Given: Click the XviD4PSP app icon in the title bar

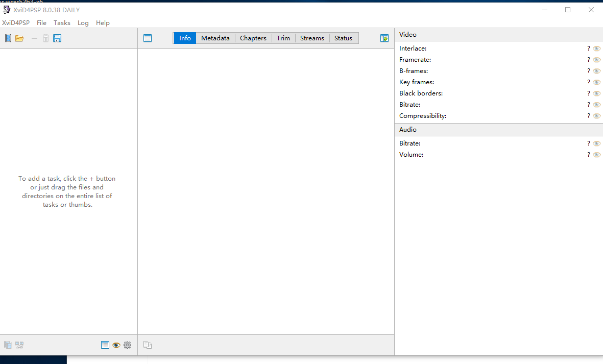Looking at the screenshot, I should pyautogui.click(x=7, y=10).
